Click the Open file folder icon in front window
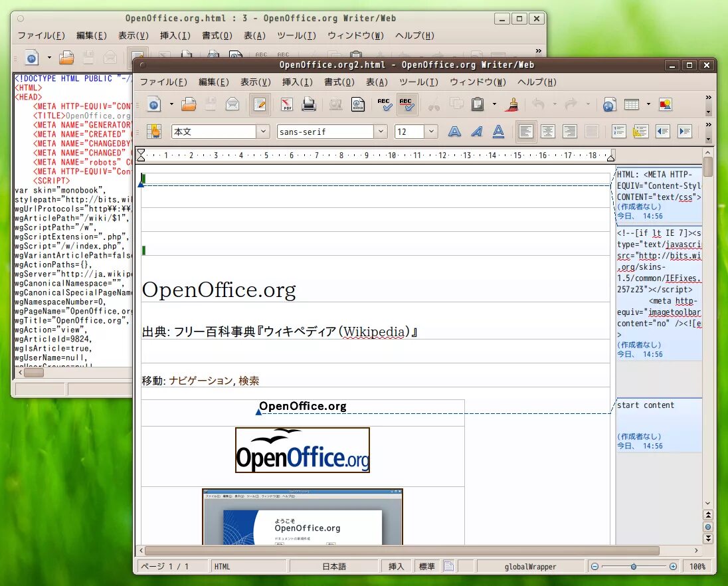The image size is (728, 586). coord(189,104)
